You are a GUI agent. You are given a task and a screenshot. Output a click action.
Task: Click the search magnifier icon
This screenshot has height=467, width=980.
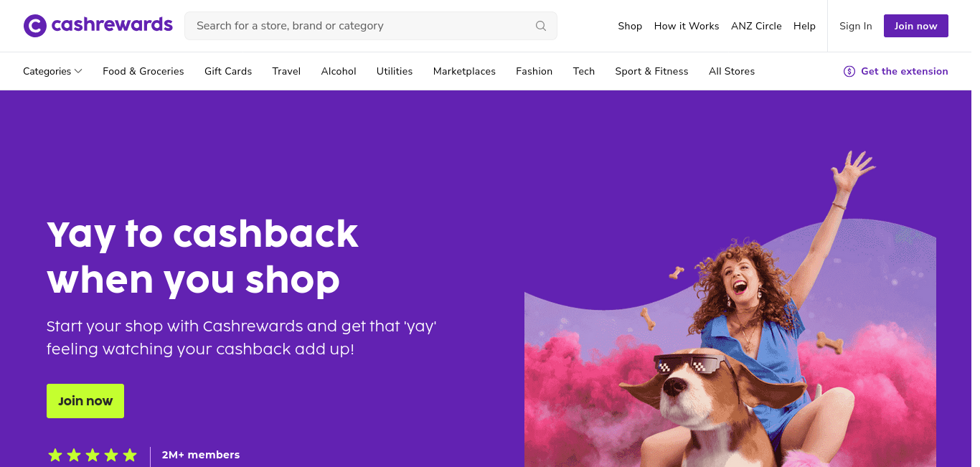coord(541,26)
